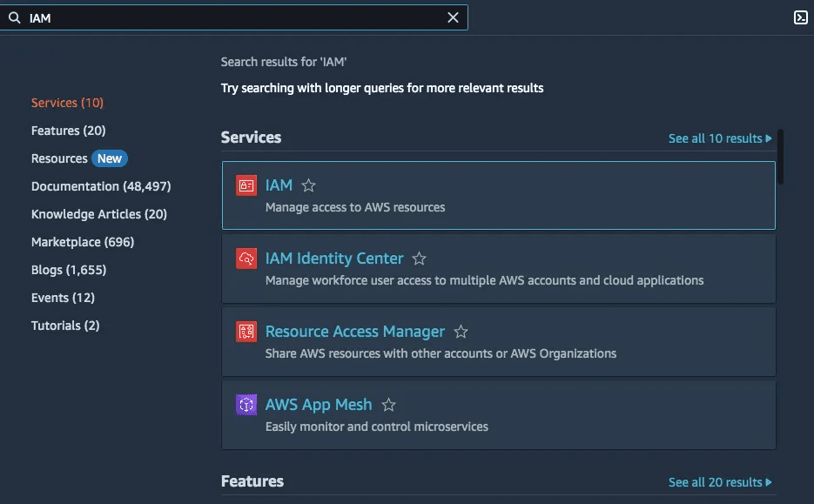Image resolution: width=814 pixels, height=504 pixels.
Task: Open the AWS App Mesh link
Action: click(319, 405)
